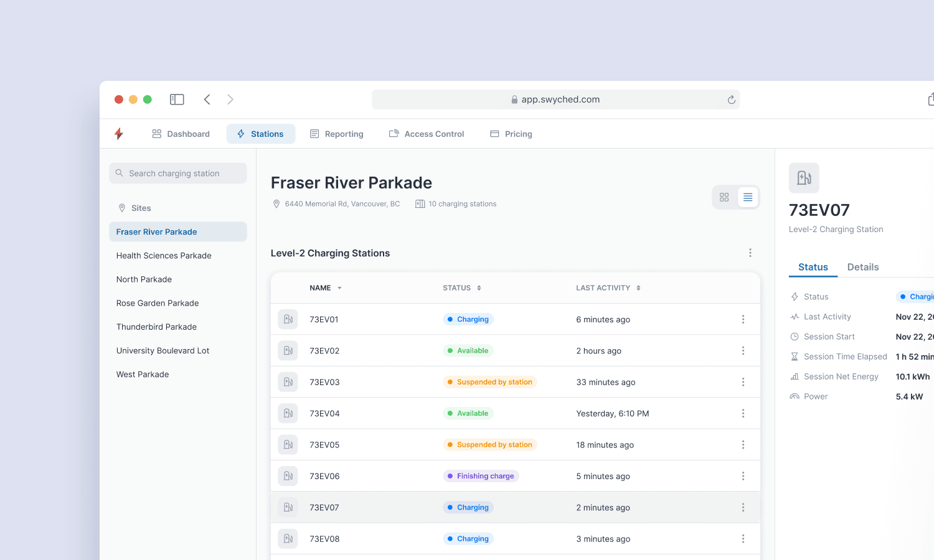
Task: Click the charger icon for 73EV01
Action: click(288, 319)
